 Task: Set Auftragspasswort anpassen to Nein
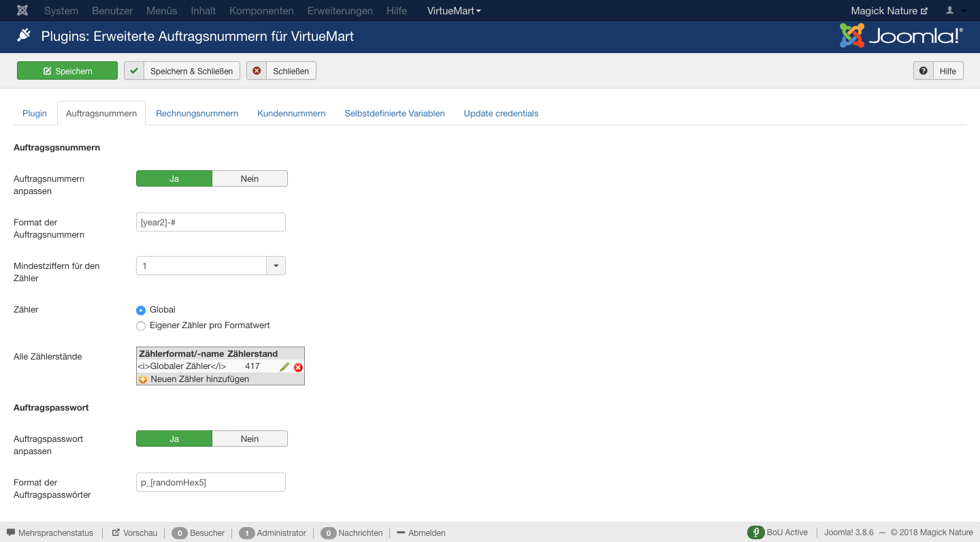(x=250, y=439)
